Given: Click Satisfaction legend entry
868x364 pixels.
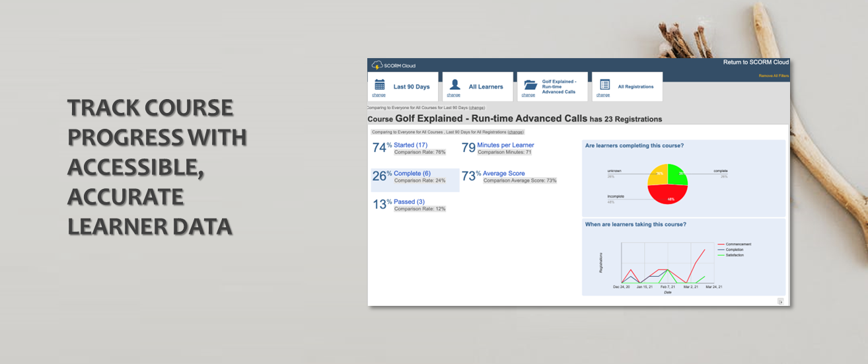Looking at the screenshot, I should [x=731, y=254].
